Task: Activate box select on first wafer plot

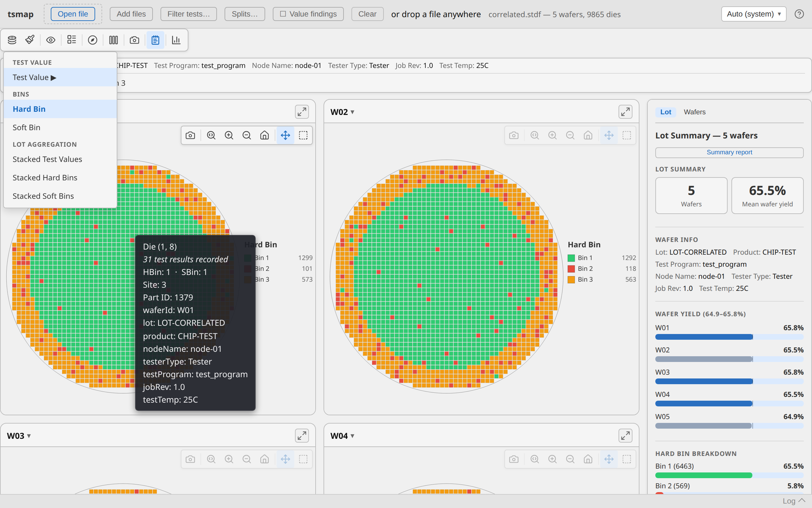Action: [x=303, y=135]
